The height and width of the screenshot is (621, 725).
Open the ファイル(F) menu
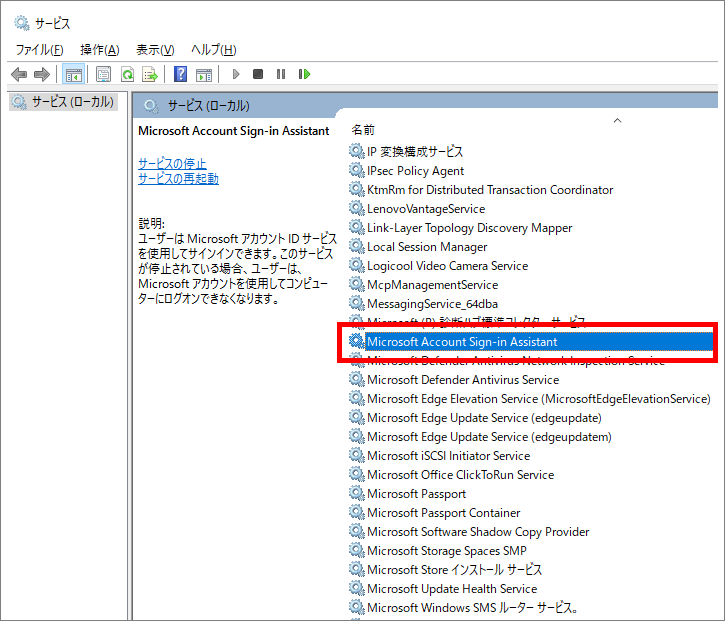pyautogui.click(x=39, y=49)
